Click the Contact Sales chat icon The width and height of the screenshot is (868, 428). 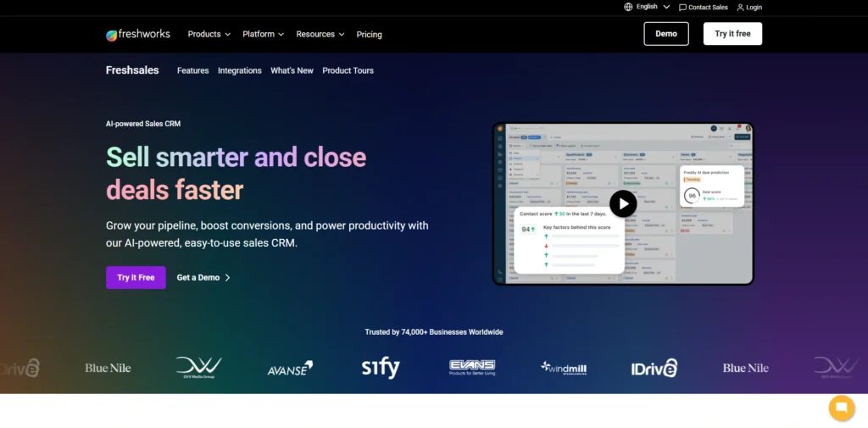pyautogui.click(x=682, y=8)
